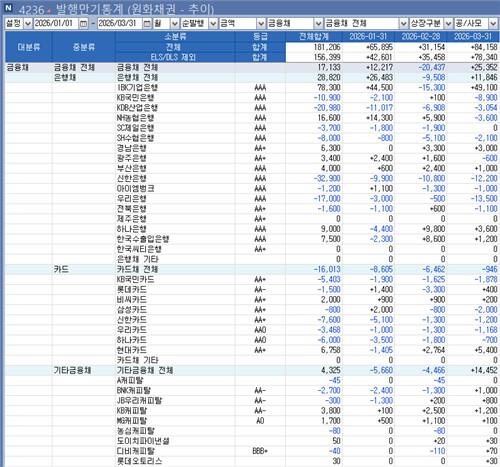Click the N application logo icon
The height and width of the screenshot is (467, 500).
[8, 8]
